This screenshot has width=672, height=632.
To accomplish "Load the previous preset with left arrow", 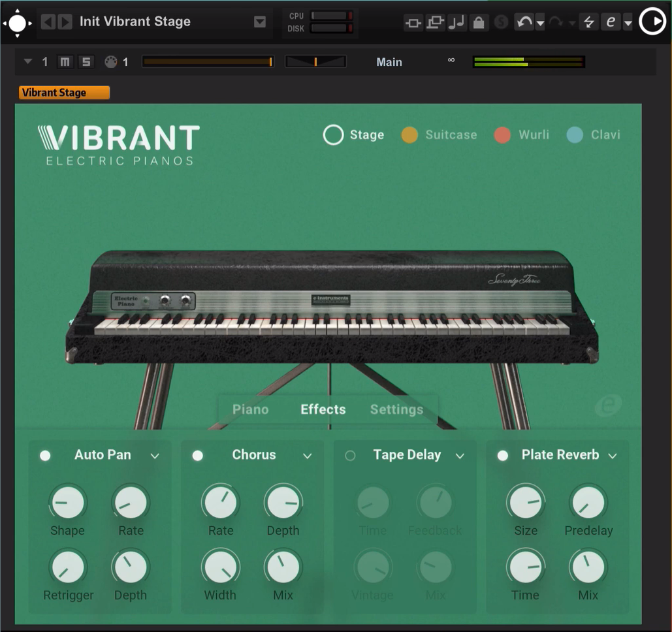I will [48, 22].
